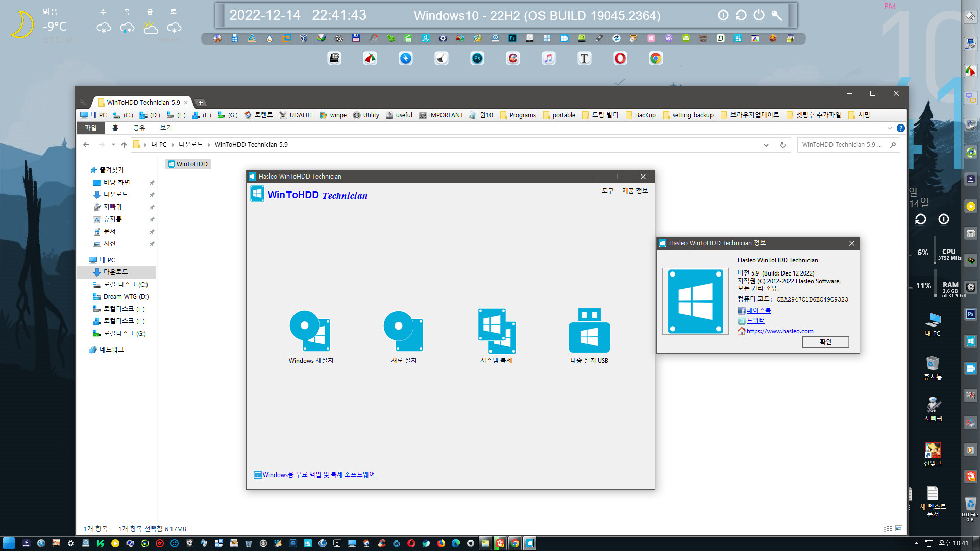The image size is (980, 551).
Task: Go back in Explorer navigation
Action: pyautogui.click(x=86, y=145)
